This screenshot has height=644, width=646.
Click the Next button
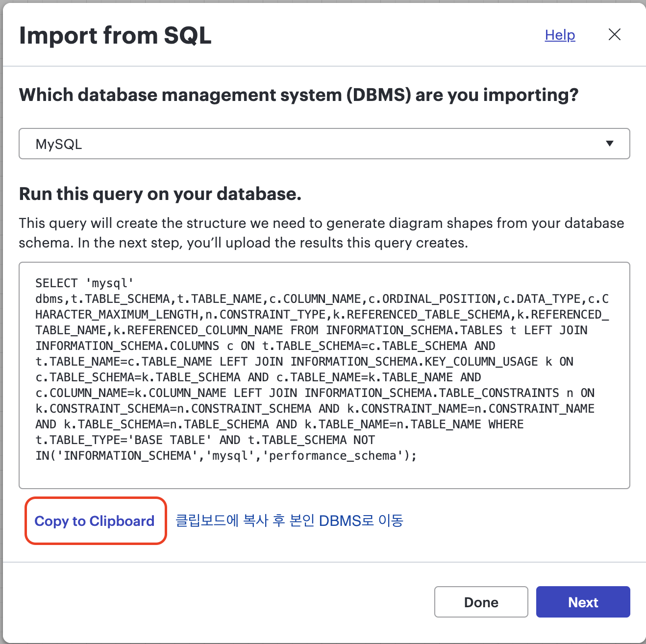(583, 602)
